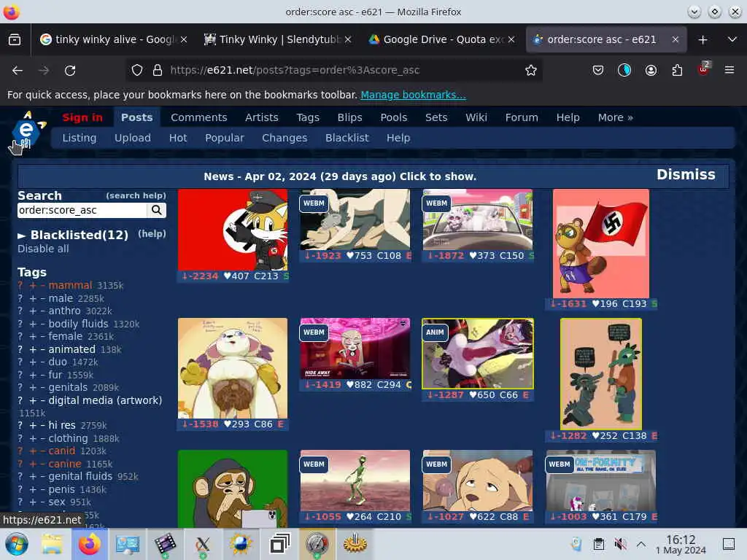Open the 'Blacklist' sub-navigation link
Image resolution: width=747 pixels, height=560 pixels.
(x=347, y=138)
